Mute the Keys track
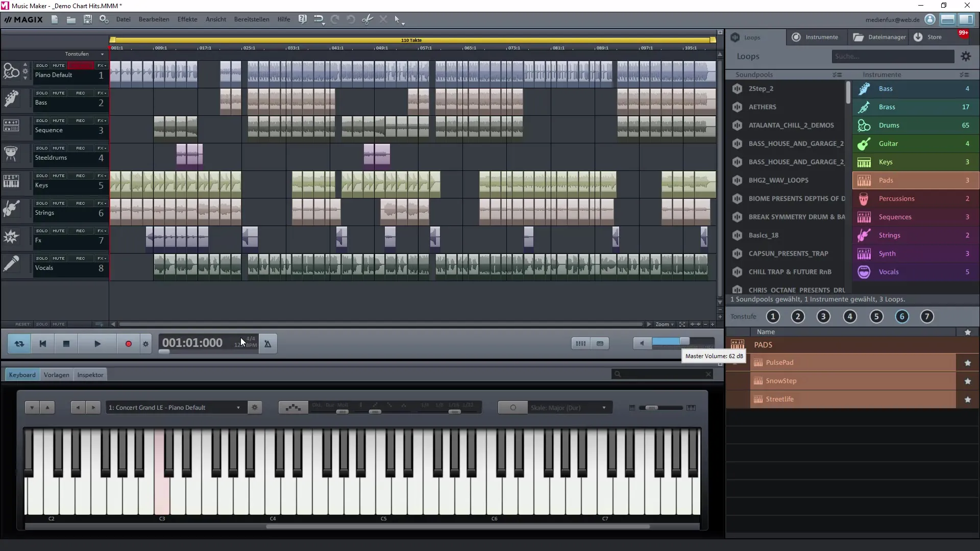Screen dimensions: 980x551 point(59,176)
